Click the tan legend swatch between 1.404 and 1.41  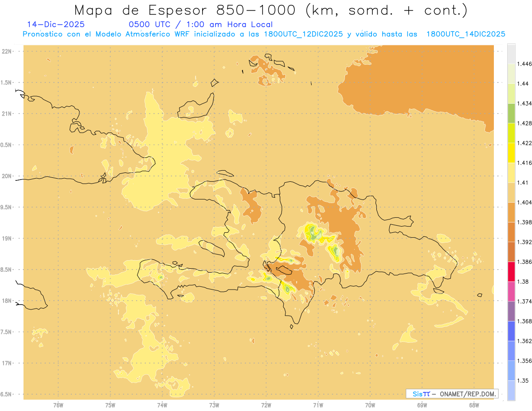pos(511,192)
